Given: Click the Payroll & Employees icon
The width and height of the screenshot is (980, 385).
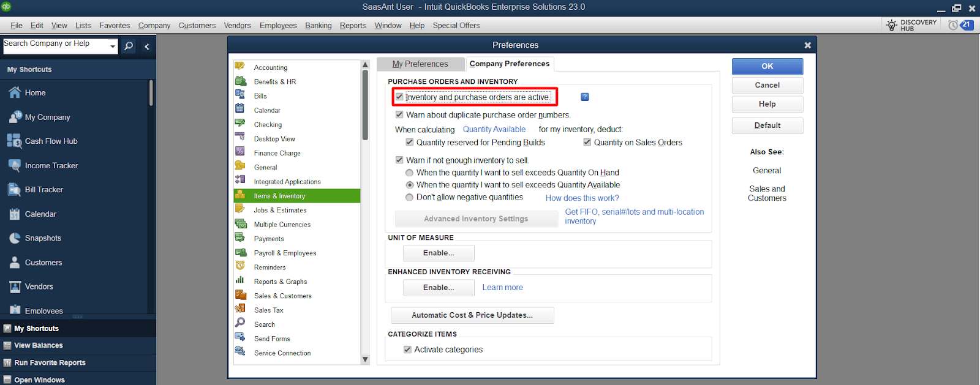Looking at the screenshot, I should pyautogui.click(x=240, y=252).
